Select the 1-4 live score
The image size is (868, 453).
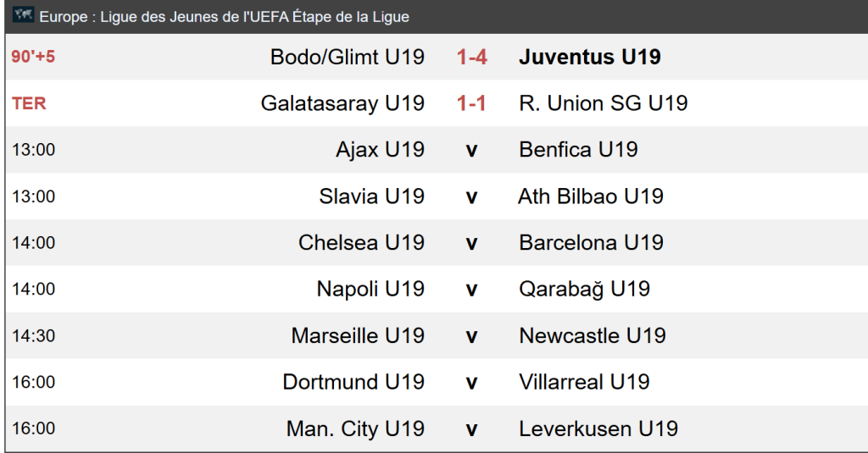pyautogui.click(x=471, y=58)
